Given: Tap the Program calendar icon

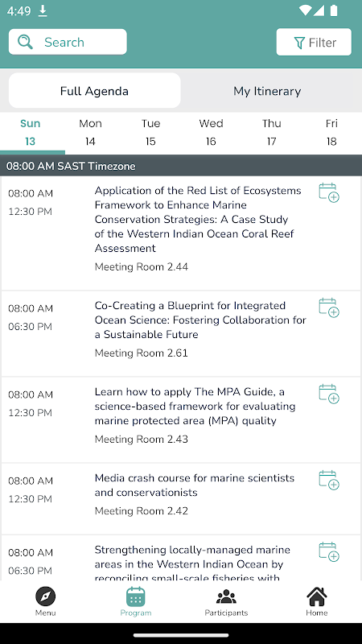Looking at the screenshot, I should click(x=136, y=597).
